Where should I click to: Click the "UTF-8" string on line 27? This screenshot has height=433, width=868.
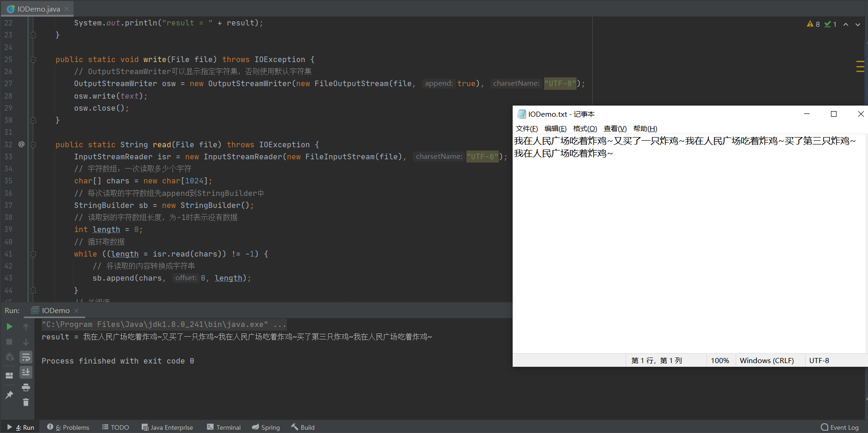click(x=560, y=84)
